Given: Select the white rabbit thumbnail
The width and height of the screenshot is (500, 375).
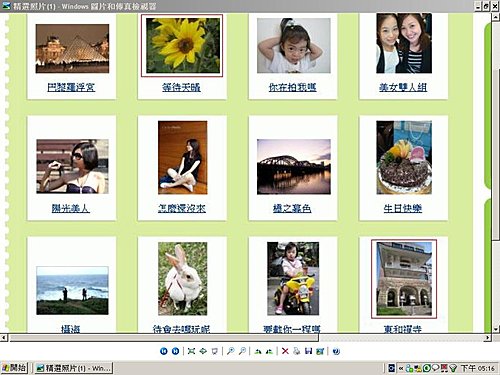Looking at the screenshot, I should point(183,279).
